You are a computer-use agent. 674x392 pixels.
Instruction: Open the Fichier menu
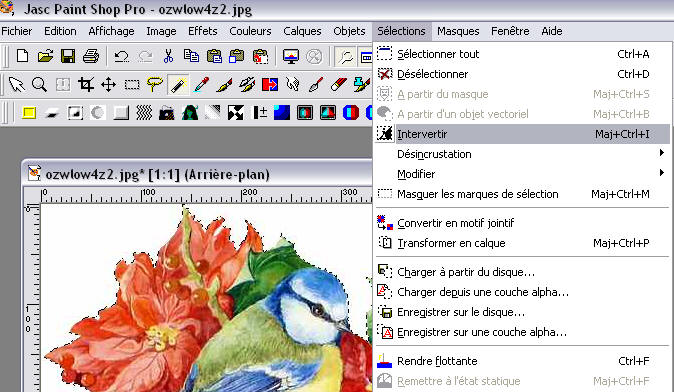17,31
